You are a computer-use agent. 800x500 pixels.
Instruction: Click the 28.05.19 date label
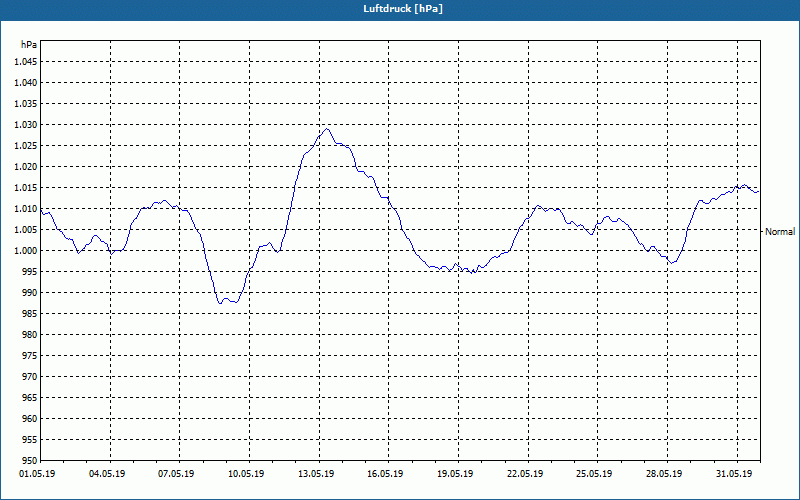(664, 474)
